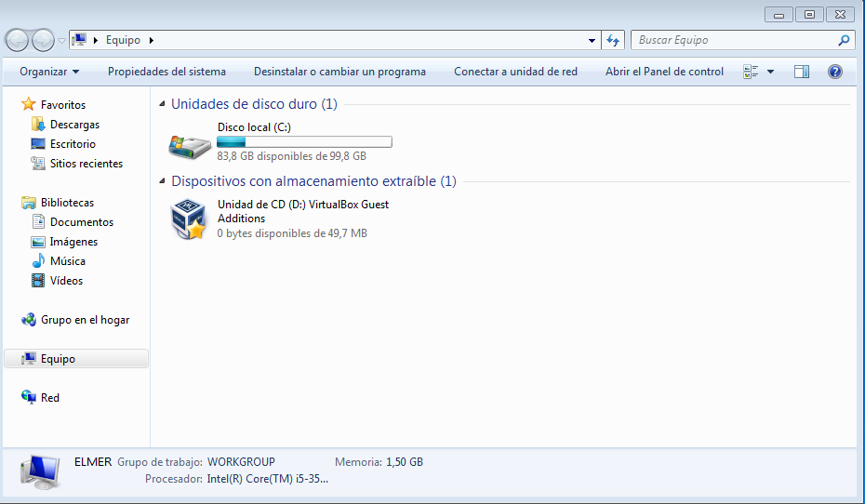
Task: Click Conectar a unidad de red
Action: click(516, 72)
